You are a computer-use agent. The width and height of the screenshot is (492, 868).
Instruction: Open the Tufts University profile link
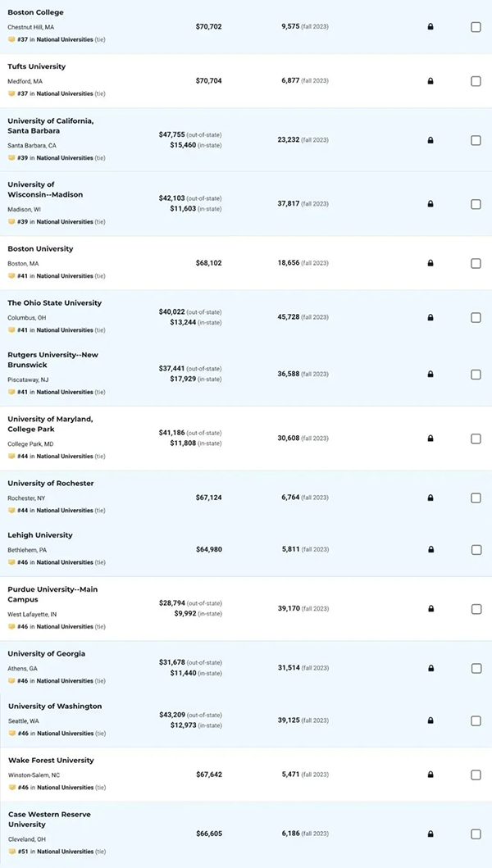(37, 66)
